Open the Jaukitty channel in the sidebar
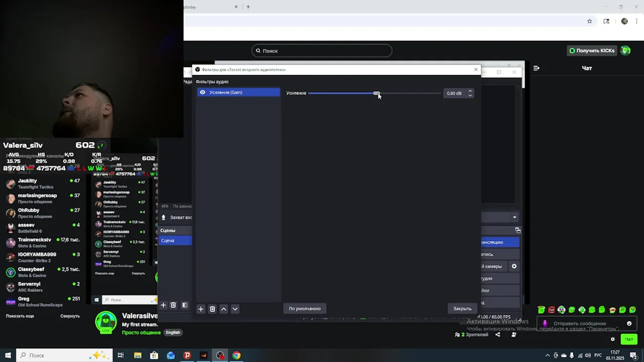The image size is (644, 362). tap(43, 184)
